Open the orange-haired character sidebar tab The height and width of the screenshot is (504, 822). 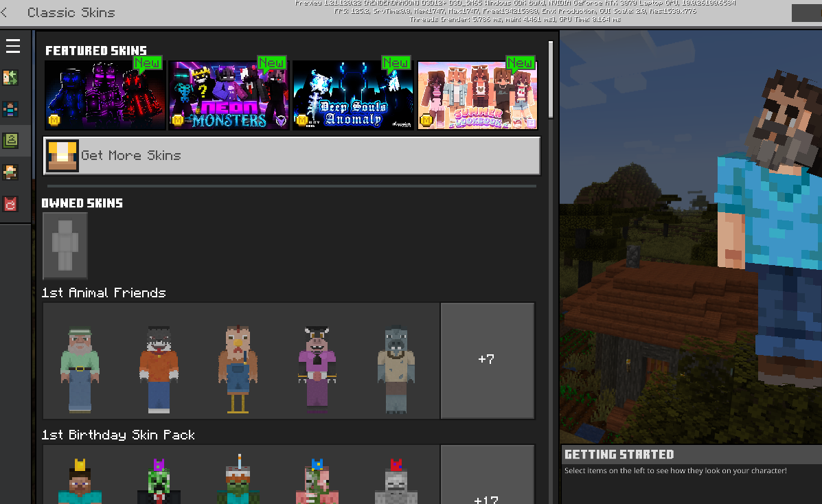(x=10, y=172)
